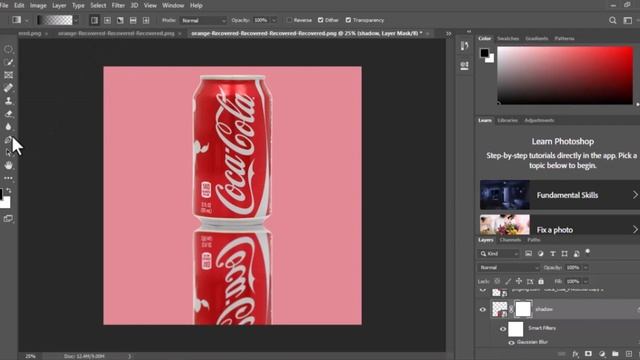Expand the Fix a photo chevron
The height and width of the screenshot is (360, 640).
coord(635,229)
